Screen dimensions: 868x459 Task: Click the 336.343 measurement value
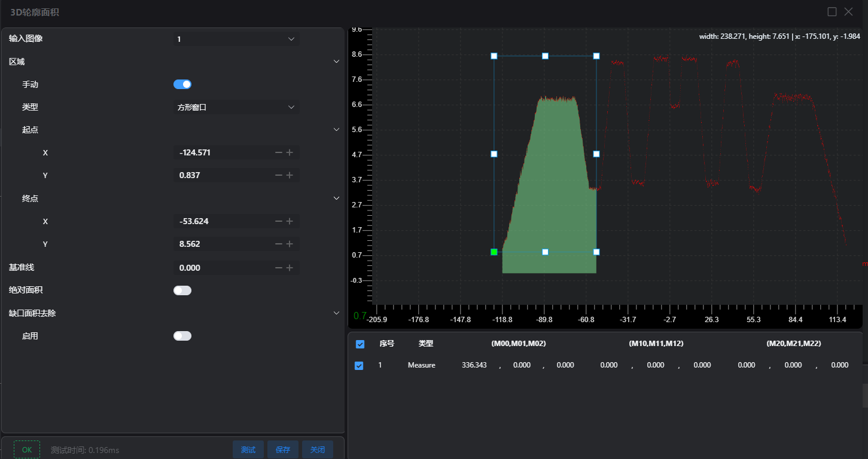coord(474,365)
